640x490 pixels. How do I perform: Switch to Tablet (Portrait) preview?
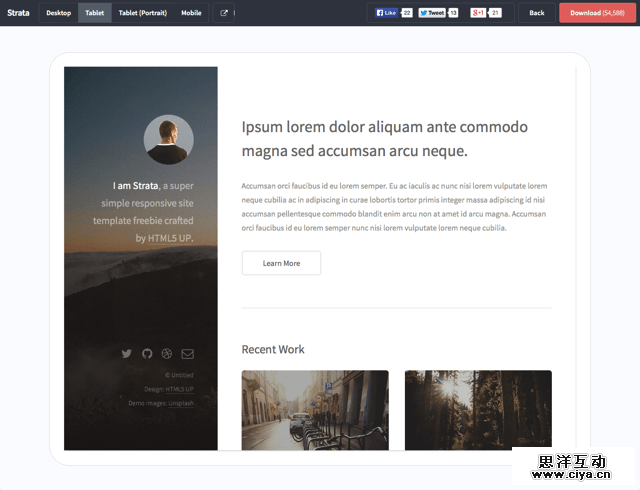[x=142, y=13]
